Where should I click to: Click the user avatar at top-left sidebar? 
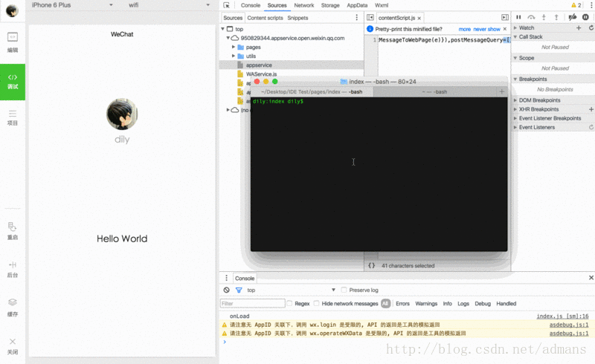pos(12,10)
